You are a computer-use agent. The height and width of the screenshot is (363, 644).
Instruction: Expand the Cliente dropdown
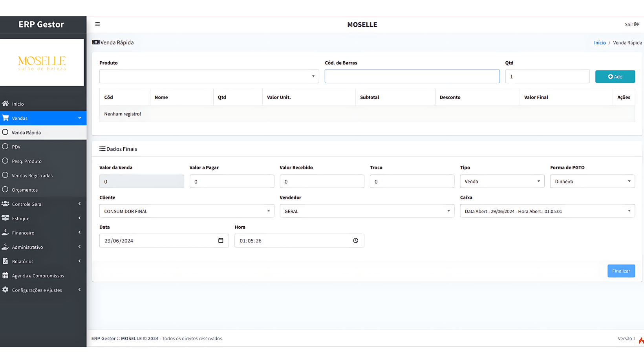187,211
